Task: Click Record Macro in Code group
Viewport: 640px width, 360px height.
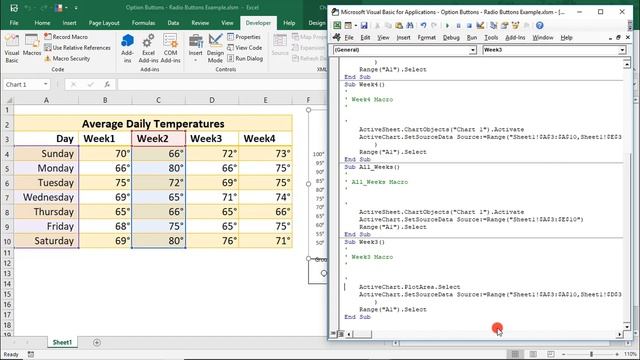Action: point(66,37)
